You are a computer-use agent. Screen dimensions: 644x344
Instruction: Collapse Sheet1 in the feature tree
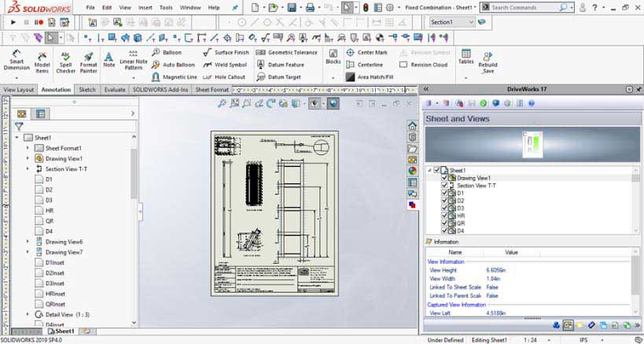tap(17, 138)
